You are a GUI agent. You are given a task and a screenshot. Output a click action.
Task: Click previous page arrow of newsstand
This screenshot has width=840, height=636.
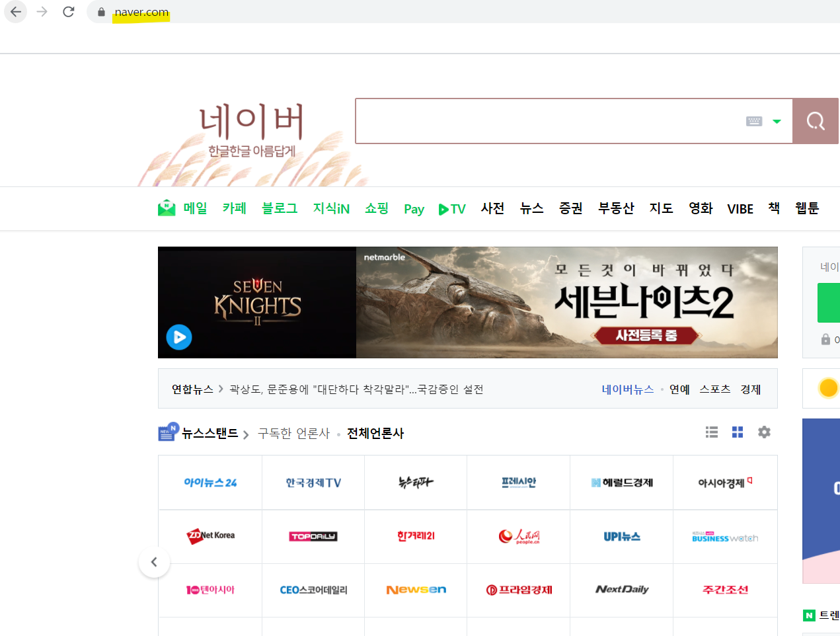pyautogui.click(x=154, y=562)
